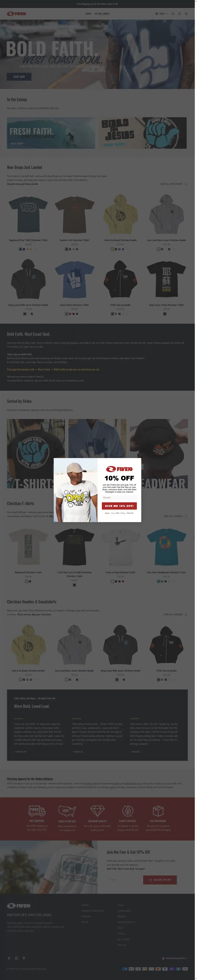Screen dimensions: 197x980
Task: Dismiss popup via Nah, I'll Pay Full Price
Action: tap(119, 513)
